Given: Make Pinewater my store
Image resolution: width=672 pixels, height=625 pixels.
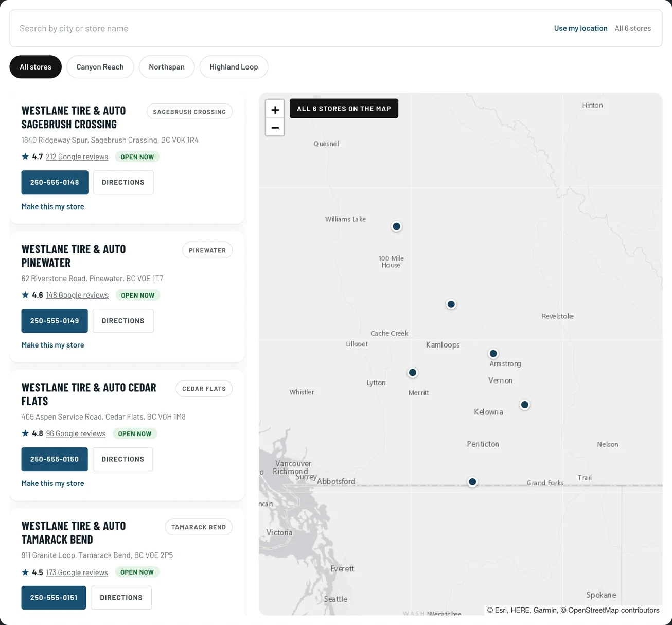Looking at the screenshot, I should pyautogui.click(x=52, y=345).
